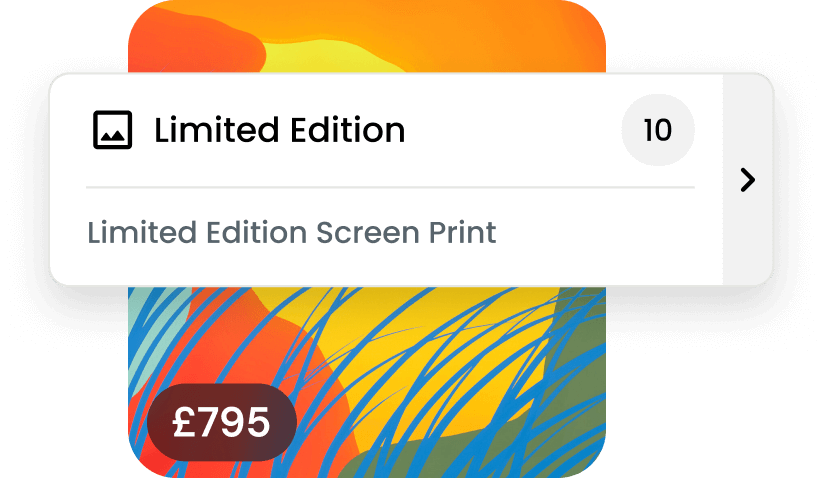Click the word Edition in the card heading

[x=347, y=130]
